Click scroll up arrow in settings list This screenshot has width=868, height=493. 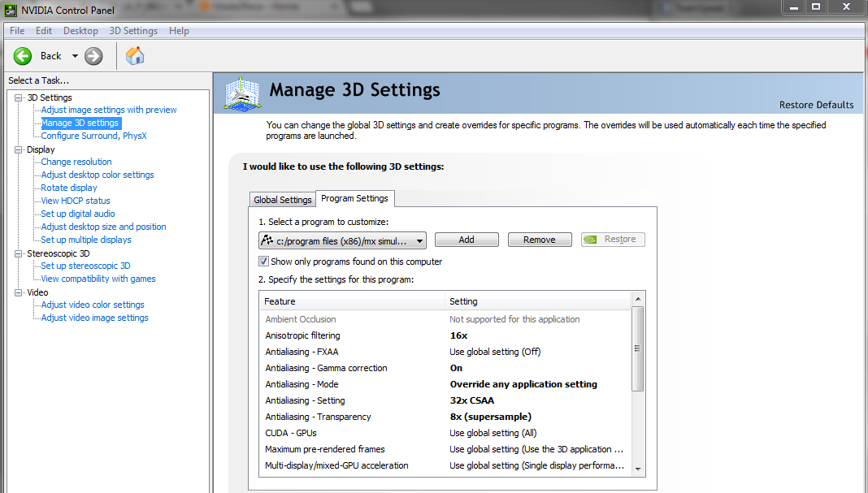pyautogui.click(x=638, y=299)
